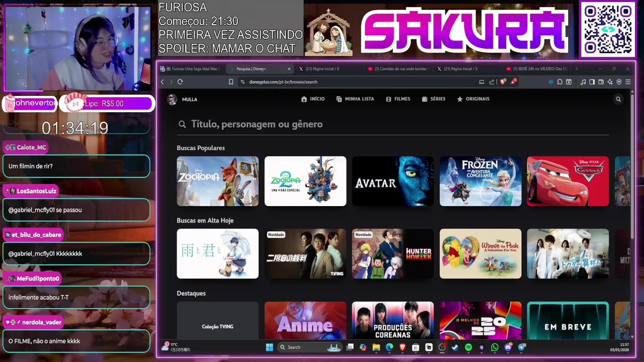
Task: Switch to the Furiosa: Uma Saga Mad Max tab
Action: click(x=193, y=69)
